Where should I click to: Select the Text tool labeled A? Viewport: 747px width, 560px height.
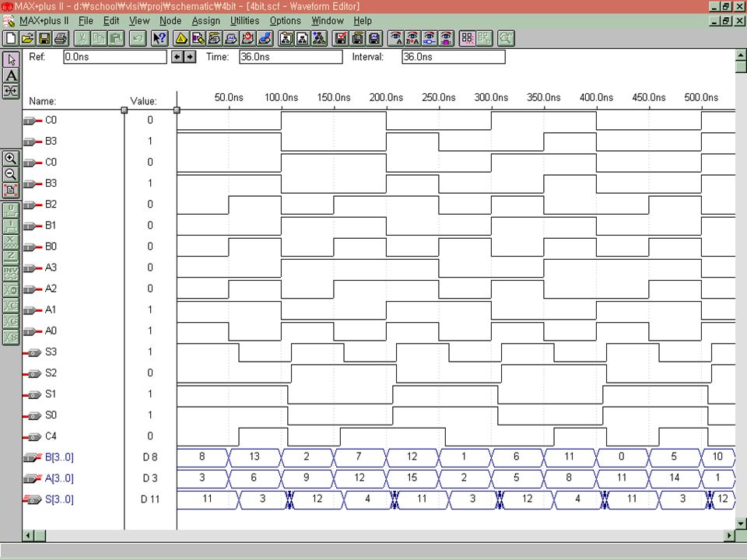pos(11,75)
